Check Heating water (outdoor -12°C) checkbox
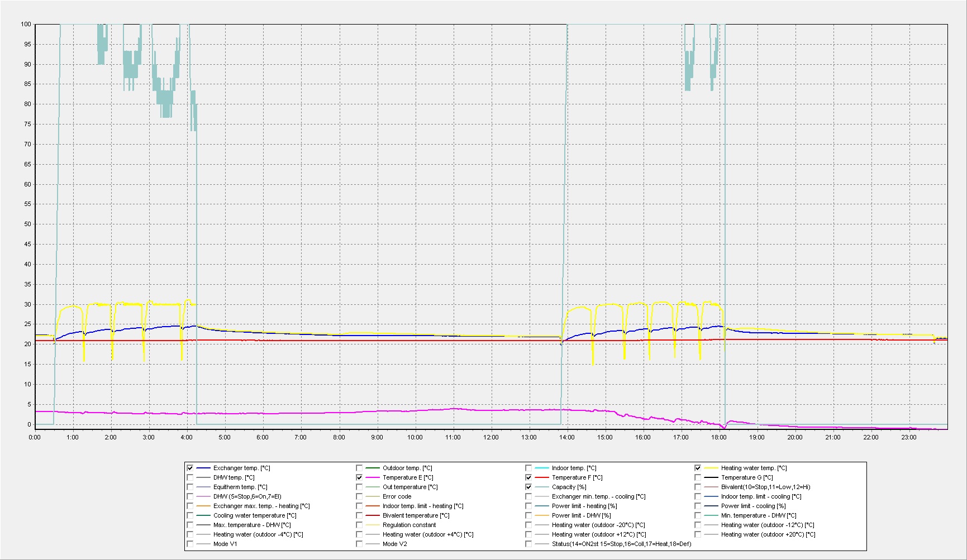This screenshot has height=560, width=967. tap(698, 525)
